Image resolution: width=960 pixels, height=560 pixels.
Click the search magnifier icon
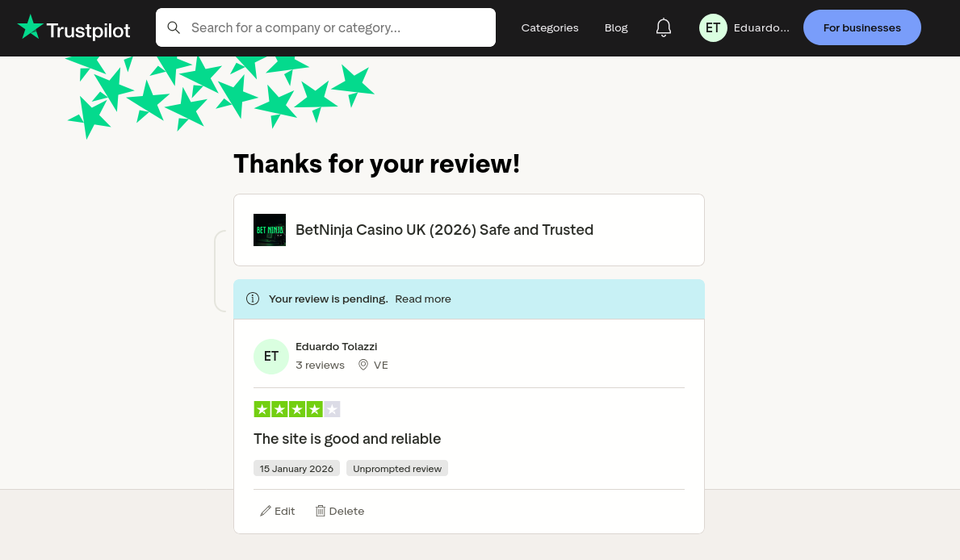click(x=174, y=27)
